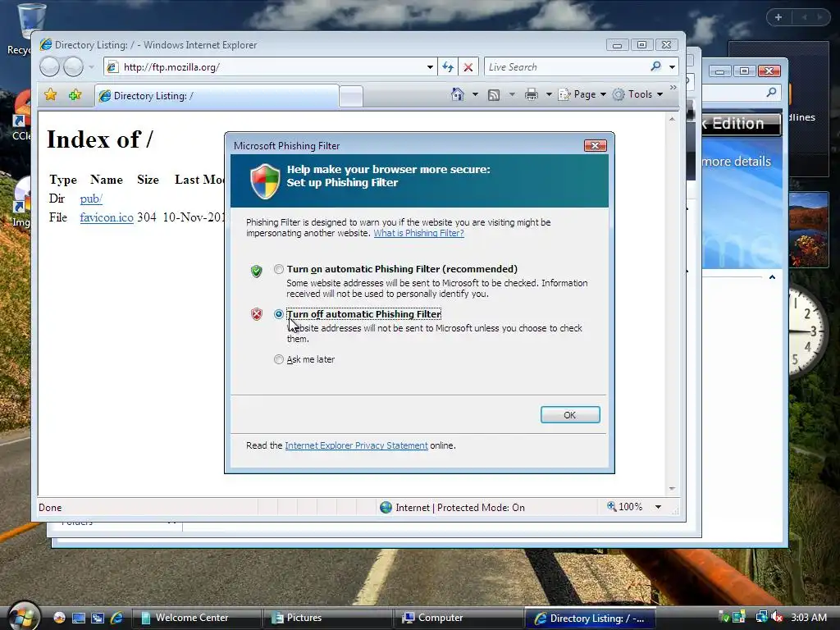This screenshot has height=630, width=840.
Task: Click the sidebar picture slideshow gadget
Action: (x=809, y=231)
